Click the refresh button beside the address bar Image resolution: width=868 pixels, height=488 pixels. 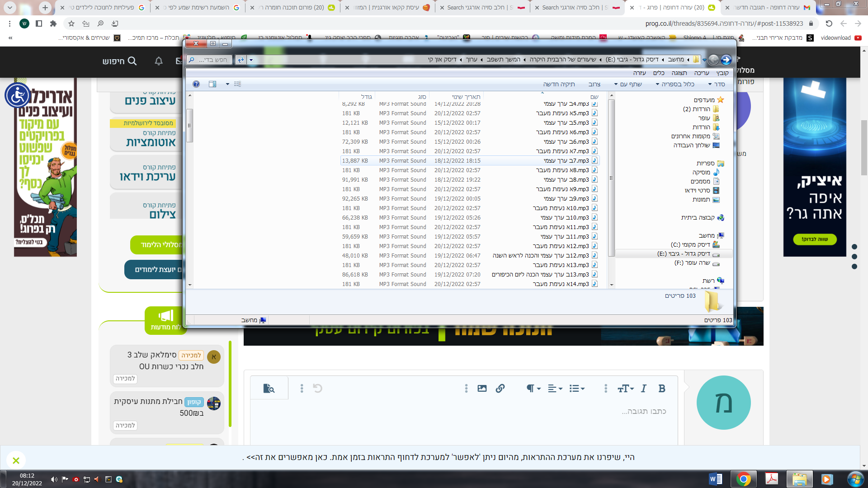(241, 60)
